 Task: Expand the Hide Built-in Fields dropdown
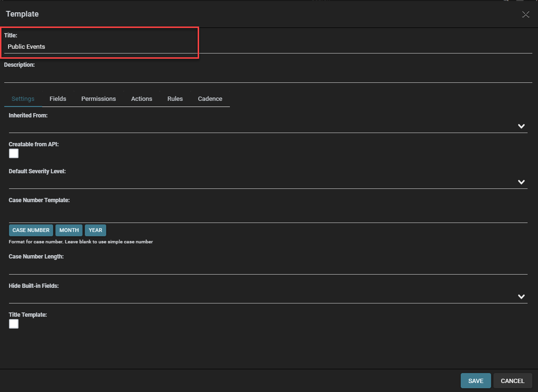[x=268, y=297]
